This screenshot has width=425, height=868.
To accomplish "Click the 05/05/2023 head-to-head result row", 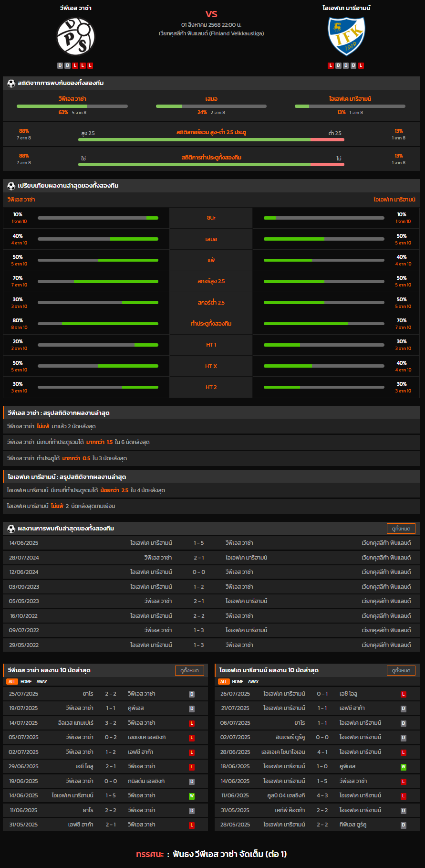I will click(211, 601).
